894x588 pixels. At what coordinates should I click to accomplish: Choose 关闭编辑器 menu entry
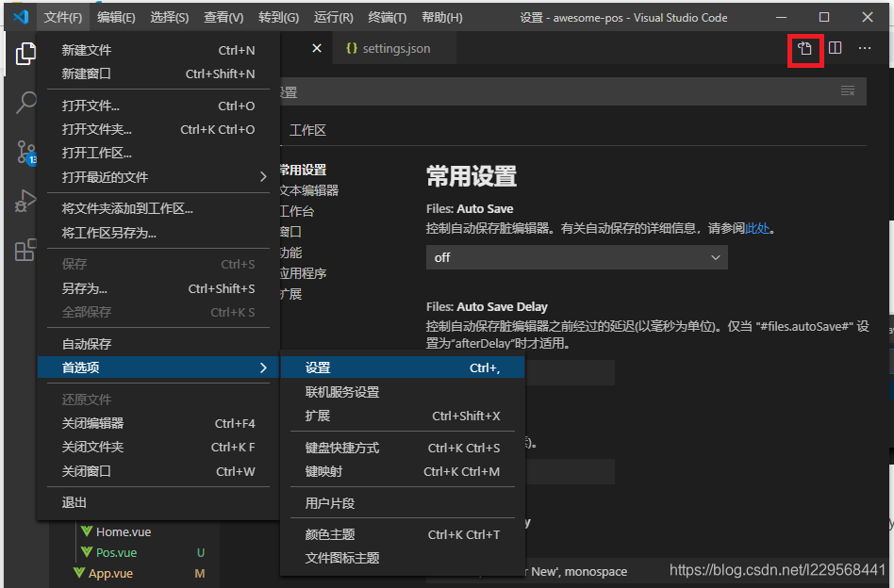(x=158, y=423)
